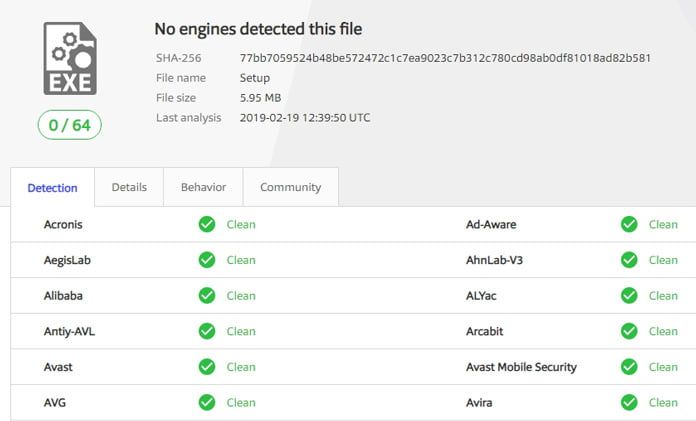Click the file size 5.95 MB
This screenshot has width=696, height=421.
(x=261, y=98)
